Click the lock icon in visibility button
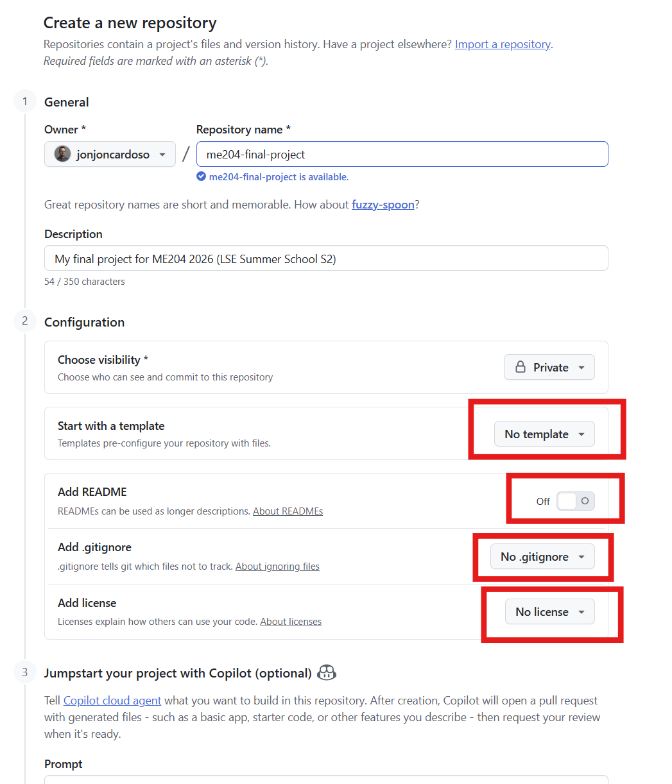Image resolution: width=672 pixels, height=784 pixels. pyautogui.click(x=521, y=367)
